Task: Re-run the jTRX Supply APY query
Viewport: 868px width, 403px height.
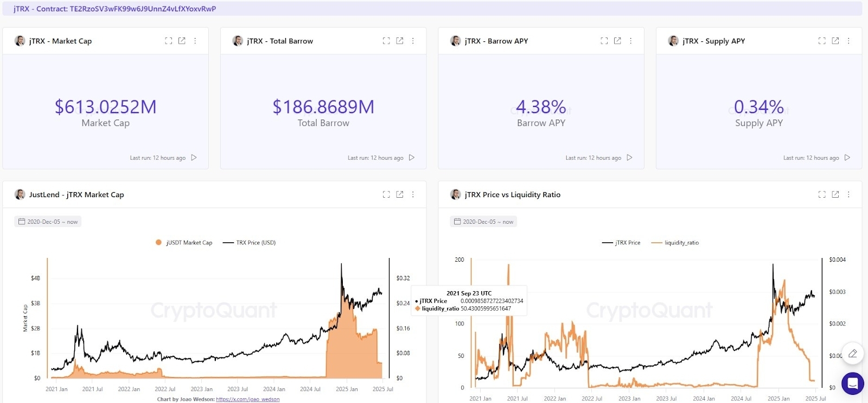Action: (x=847, y=158)
